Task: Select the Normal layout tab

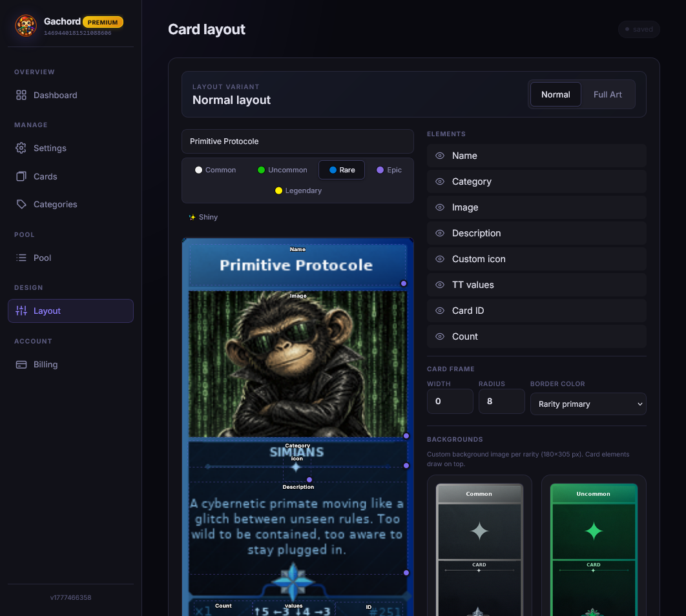Action: pos(555,94)
